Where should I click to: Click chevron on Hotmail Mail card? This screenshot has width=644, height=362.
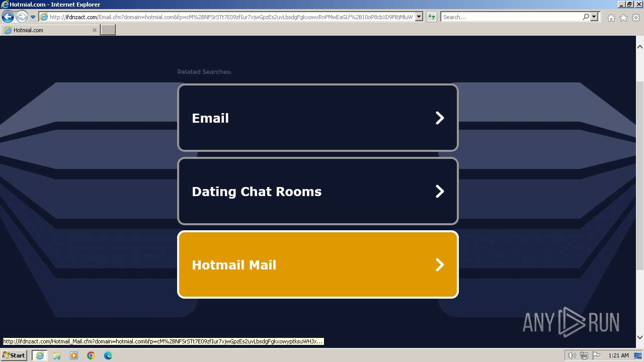440,265
